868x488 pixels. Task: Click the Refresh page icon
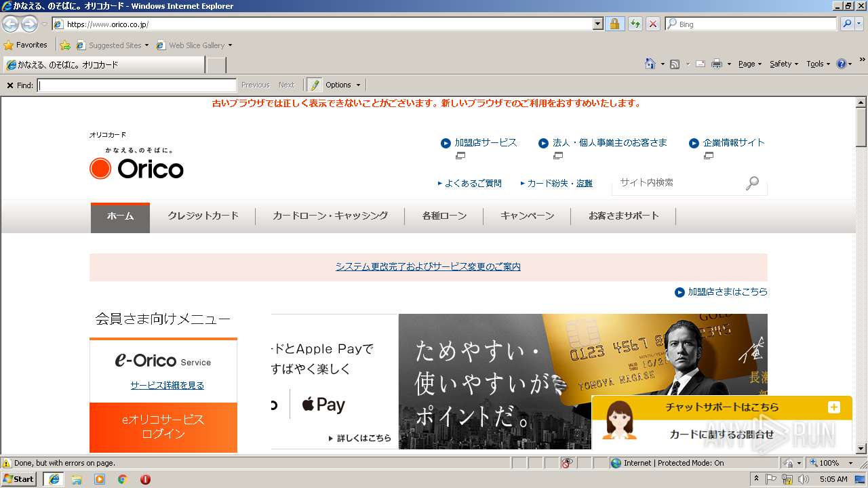click(635, 24)
